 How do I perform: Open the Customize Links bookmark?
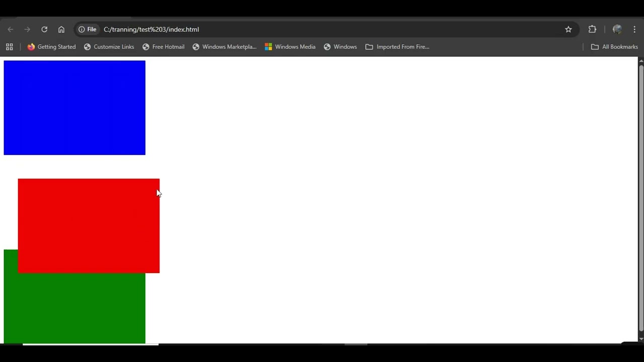click(109, 47)
